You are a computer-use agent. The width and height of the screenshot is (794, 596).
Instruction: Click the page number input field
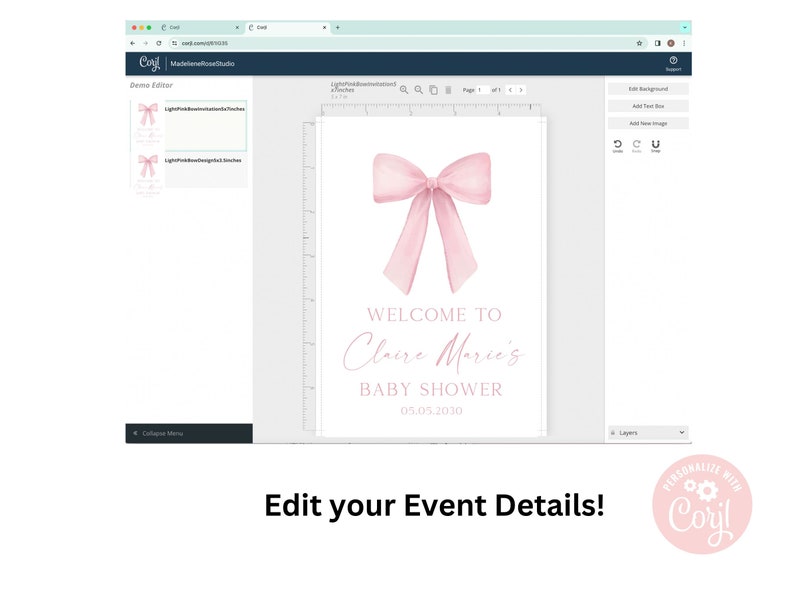tap(483, 90)
